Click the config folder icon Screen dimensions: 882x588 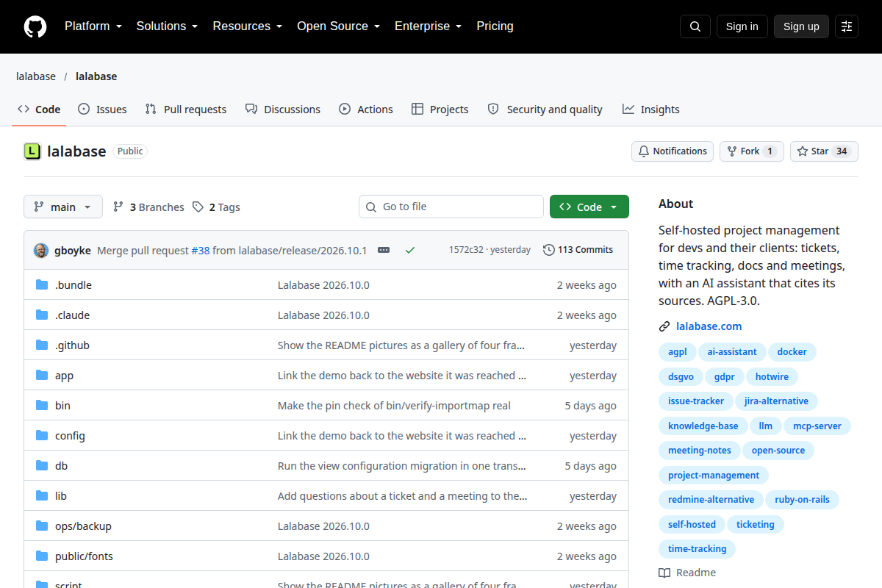(x=42, y=436)
